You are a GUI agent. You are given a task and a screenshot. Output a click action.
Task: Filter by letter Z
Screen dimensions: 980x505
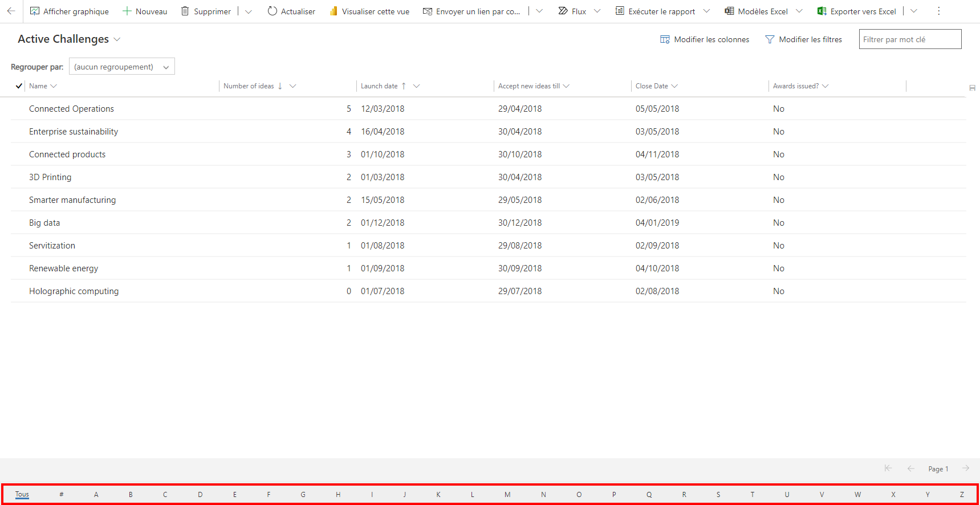pyautogui.click(x=962, y=495)
